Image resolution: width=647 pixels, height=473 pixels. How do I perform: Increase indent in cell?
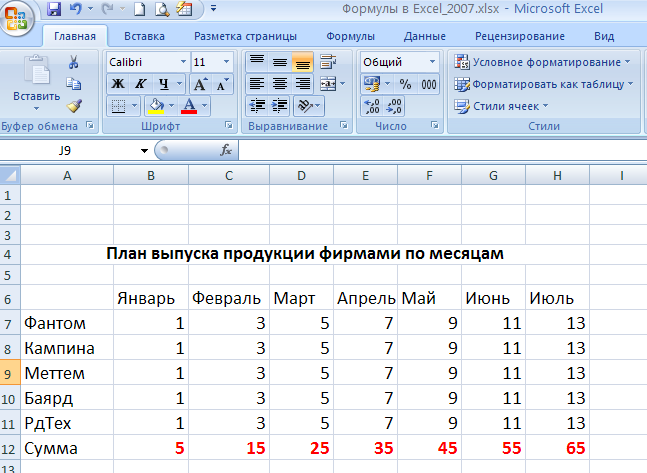280,106
